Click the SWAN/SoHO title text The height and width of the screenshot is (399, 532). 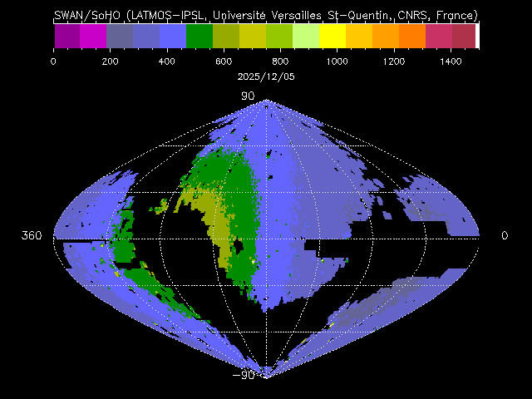[266, 15]
